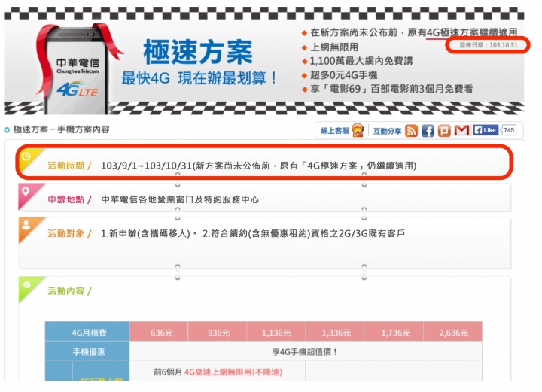Click the 上網無限用 bullet text
This screenshot has width=542, height=392.
pyautogui.click(x=334, y=47)
